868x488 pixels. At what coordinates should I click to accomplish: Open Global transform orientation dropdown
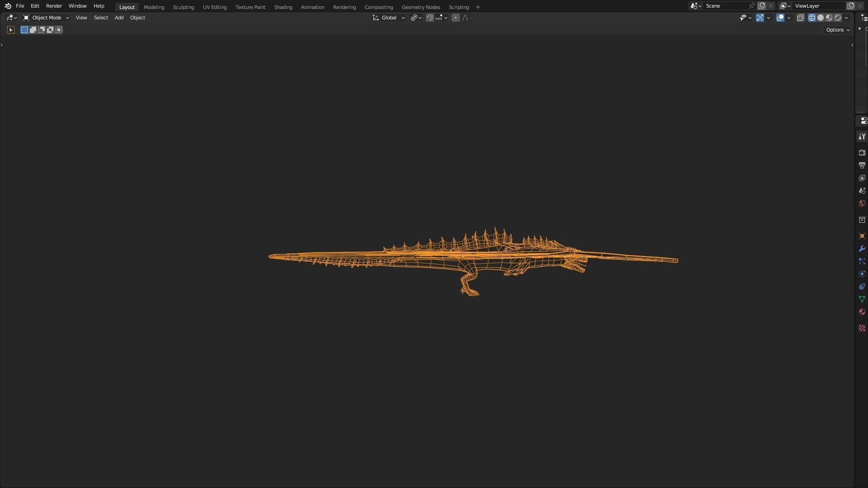(389, 18)
